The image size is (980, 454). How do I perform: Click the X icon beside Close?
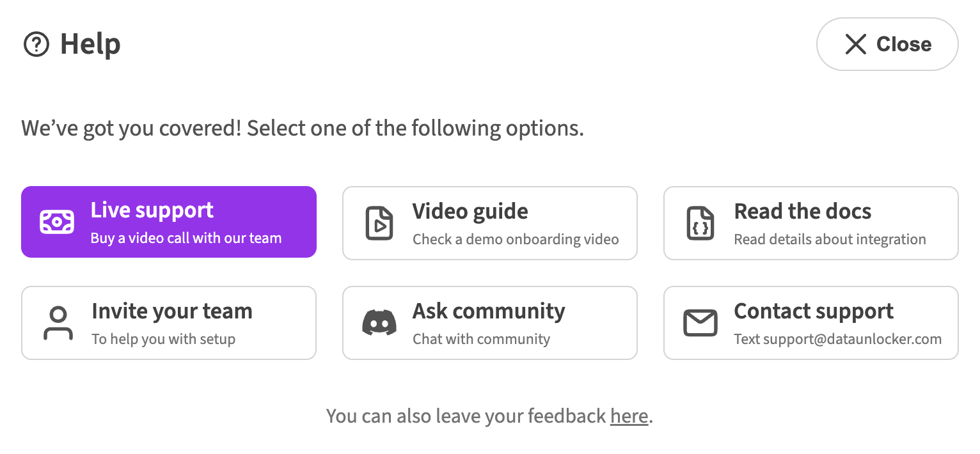[855, 44]
